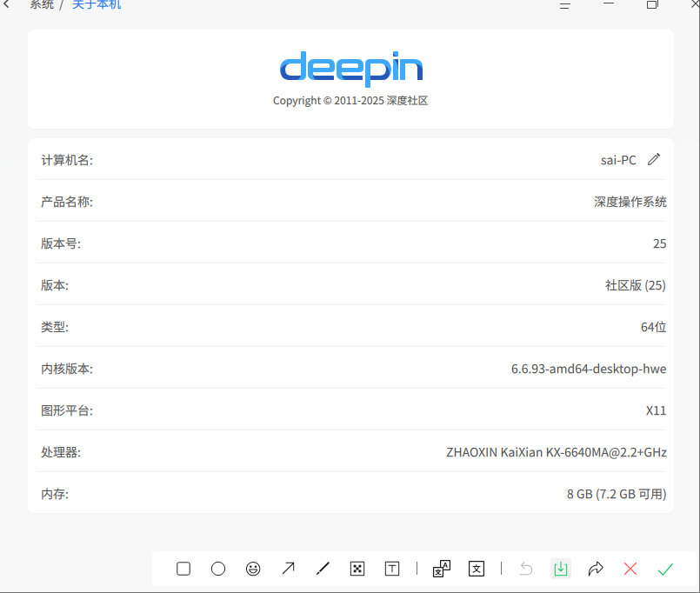Minimize the settings window
The image size is (700, 593).
pos(609,3)
